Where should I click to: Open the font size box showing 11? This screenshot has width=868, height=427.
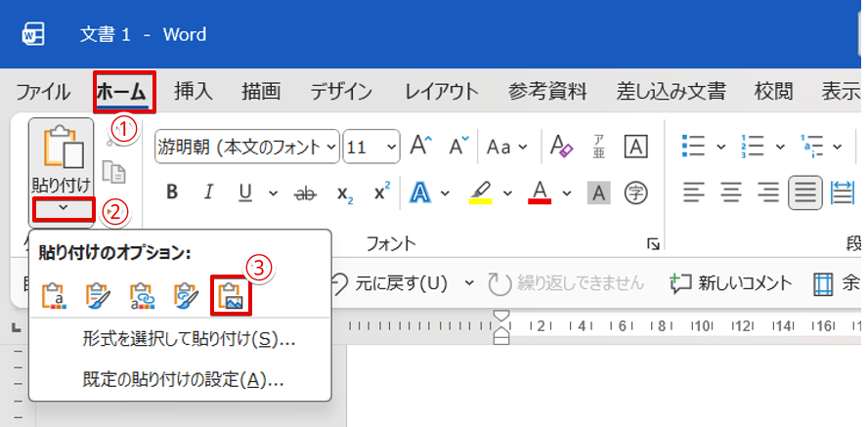pos(370,147)
